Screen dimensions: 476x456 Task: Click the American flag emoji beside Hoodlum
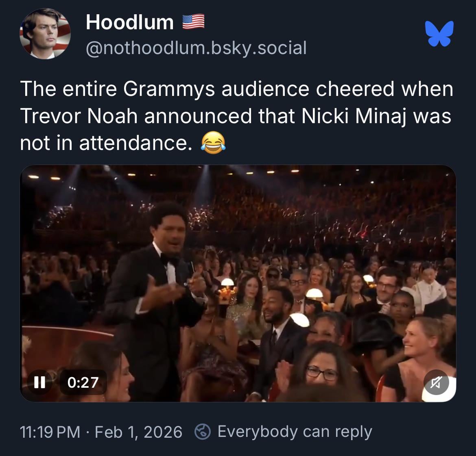pos(193,22)
